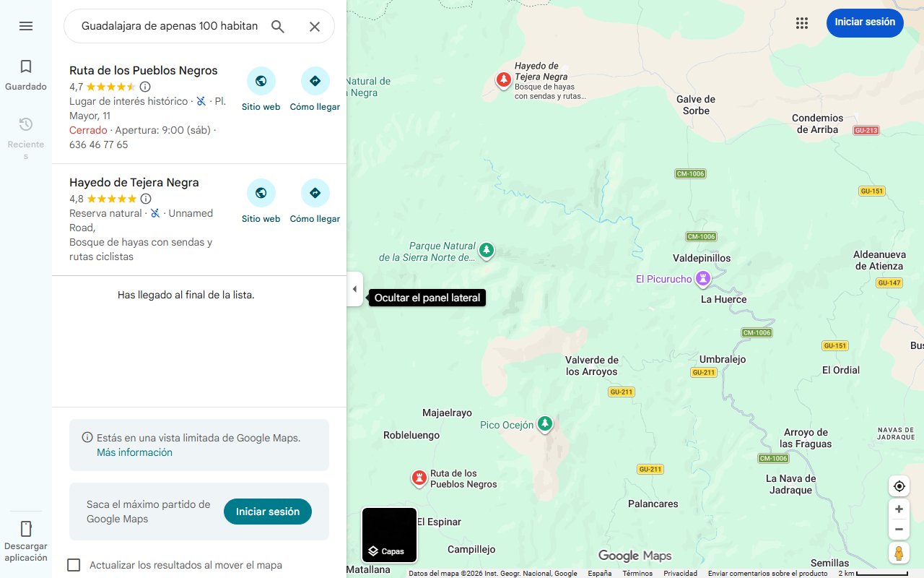This screenshot has height=578, width=924.
Task: Open the main navigation menu
Action: click(x=26, y=26)
